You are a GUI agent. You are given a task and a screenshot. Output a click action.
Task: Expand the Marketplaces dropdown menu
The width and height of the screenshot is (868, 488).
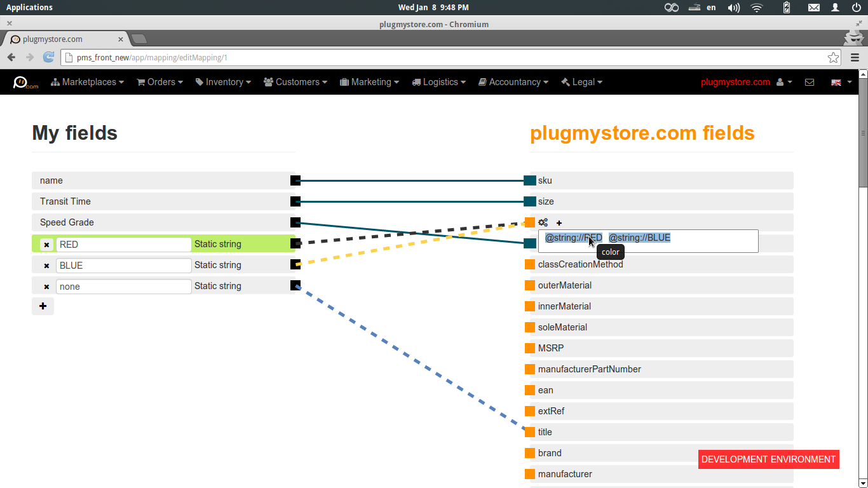click(x=88, y=82)
